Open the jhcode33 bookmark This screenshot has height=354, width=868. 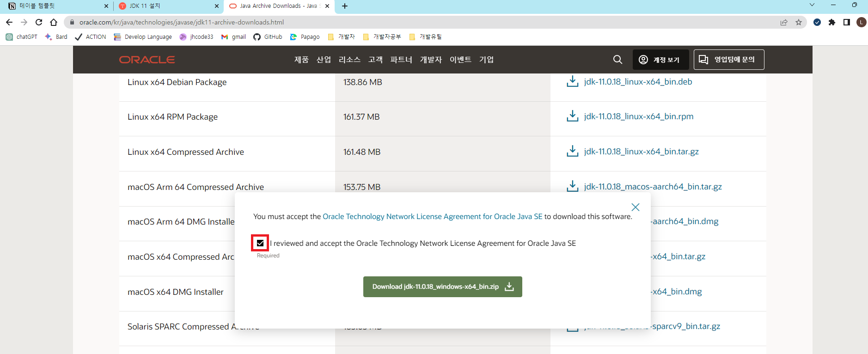click(196, 37)
